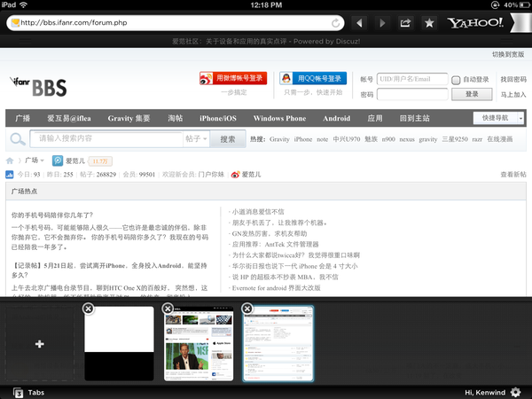Screen dimensions: 532x399
Task: Tap the Wi-Fi icon in status bar
Action: pos(23,4)
